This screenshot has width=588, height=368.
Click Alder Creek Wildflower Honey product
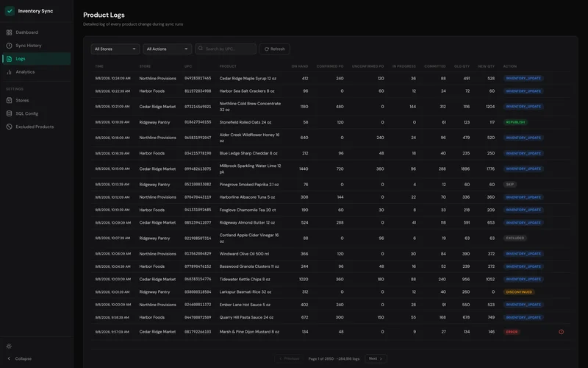249,138
